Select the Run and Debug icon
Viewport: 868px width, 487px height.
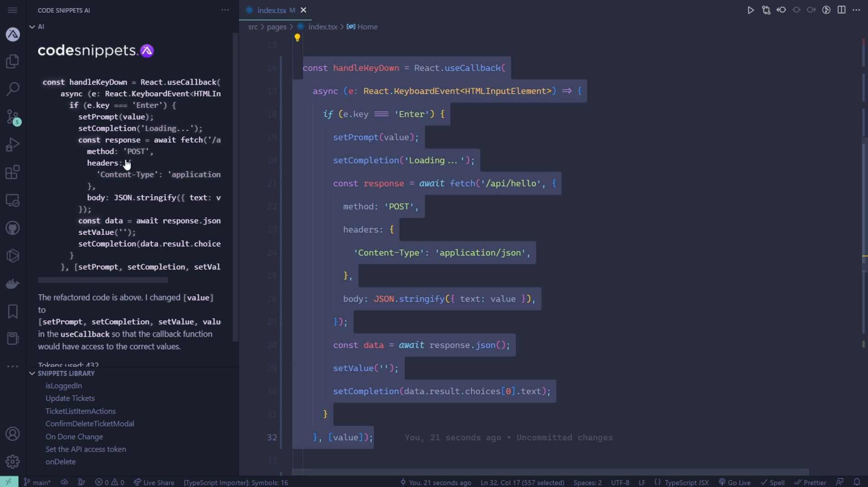pyautogui.click(x=12, y=144)
